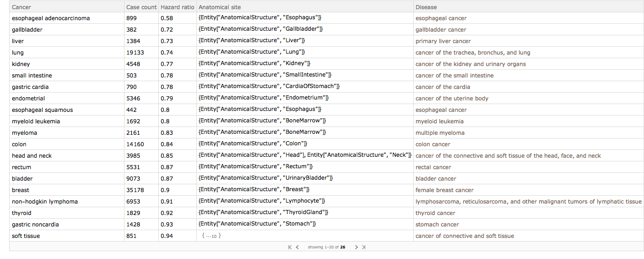This screenshot has width=644, height=259.
Task: Select the thyroid cancer disease cell
Action: click(x=435, y=213)
